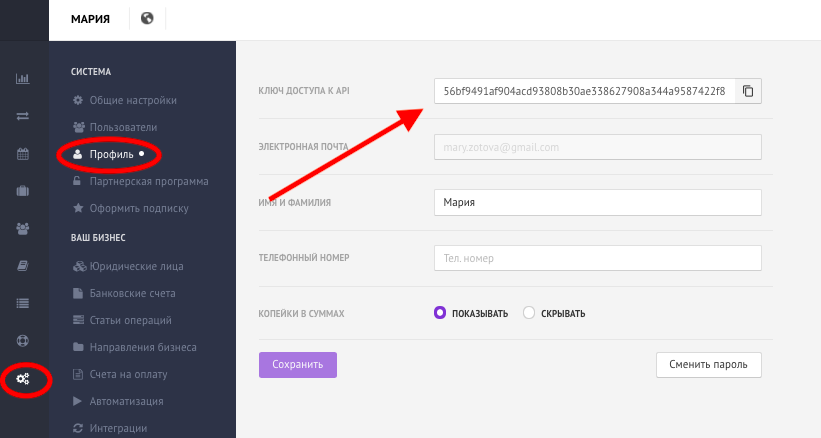Select the СКРЫВАТЬ radio option
821x438 pixels.
(x=529, y=313)
